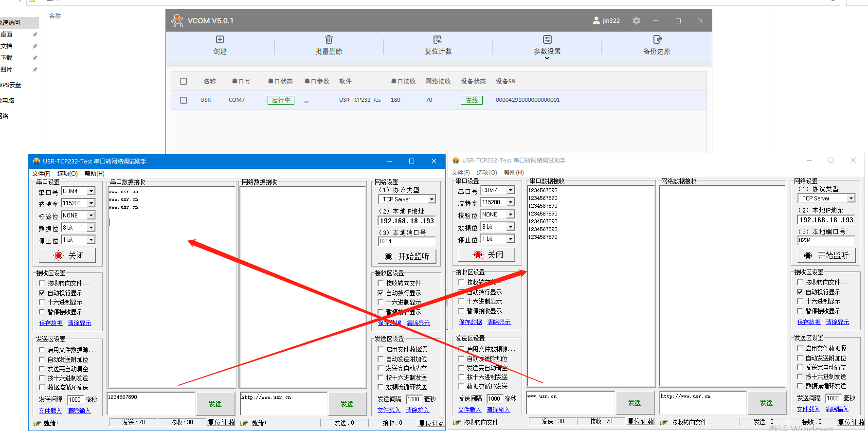Click the red close-port (关闭) button for COM4

(x=68, y=255)
